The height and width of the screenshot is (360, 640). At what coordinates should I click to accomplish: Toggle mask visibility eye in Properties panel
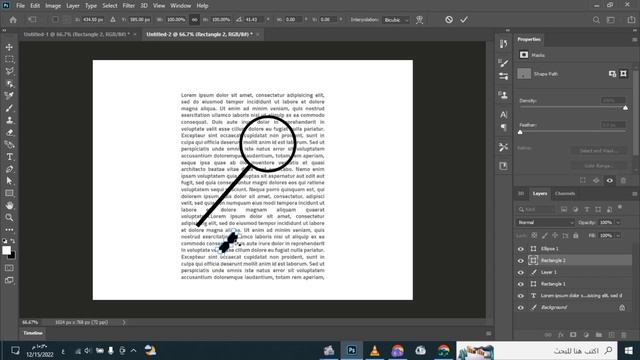click(x=609, y=180)
